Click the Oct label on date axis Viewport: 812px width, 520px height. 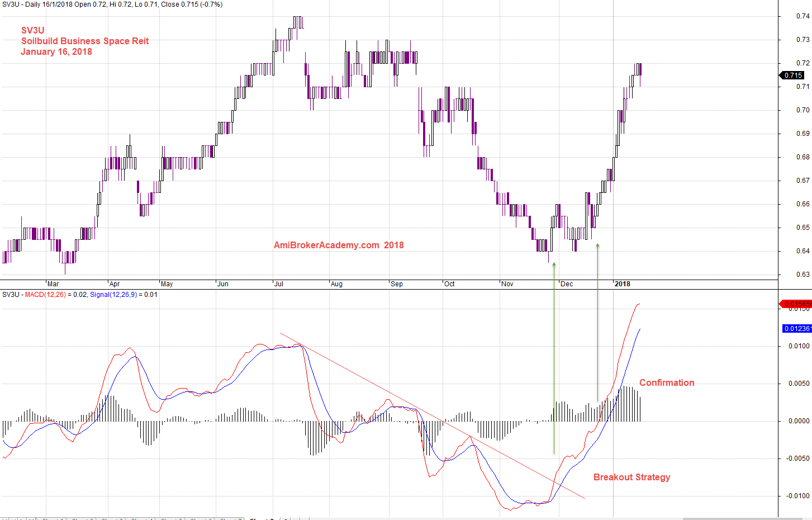pyautogui.click(x=449, y=284)
